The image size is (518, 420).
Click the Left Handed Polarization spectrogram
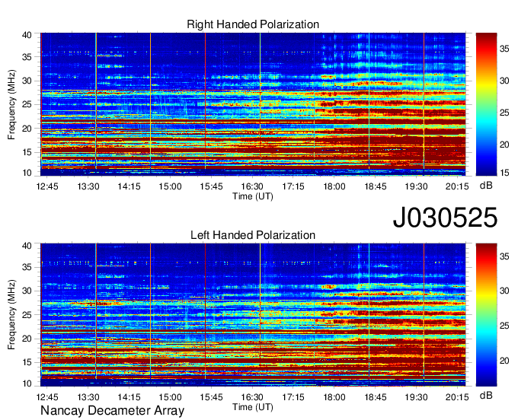point(253,315)
